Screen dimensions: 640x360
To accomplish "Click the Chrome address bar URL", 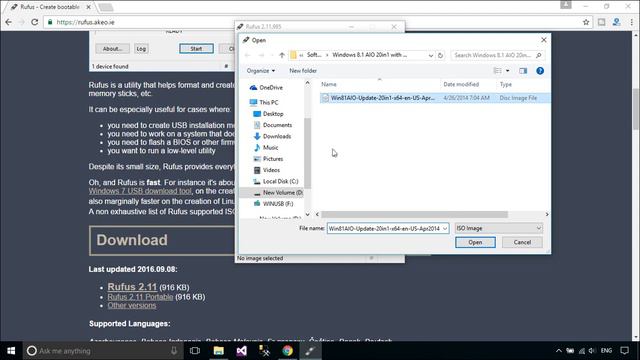I will [85, 22].
